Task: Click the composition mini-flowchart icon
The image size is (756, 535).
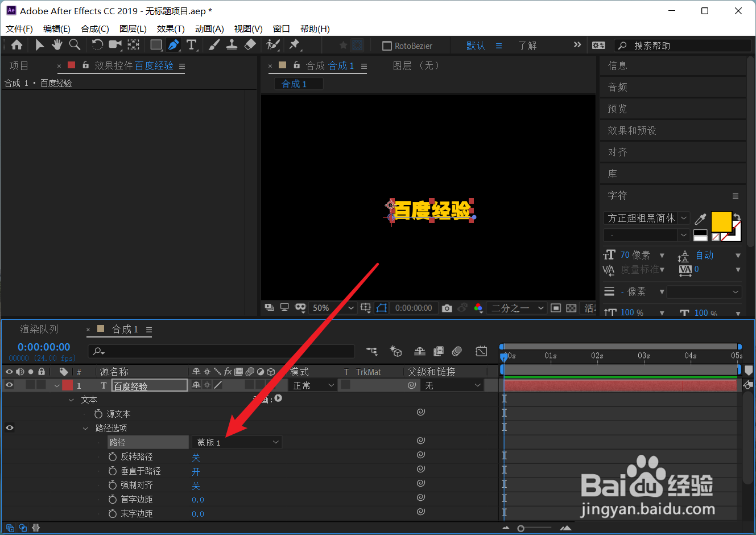Action: [x=371, y=351]
